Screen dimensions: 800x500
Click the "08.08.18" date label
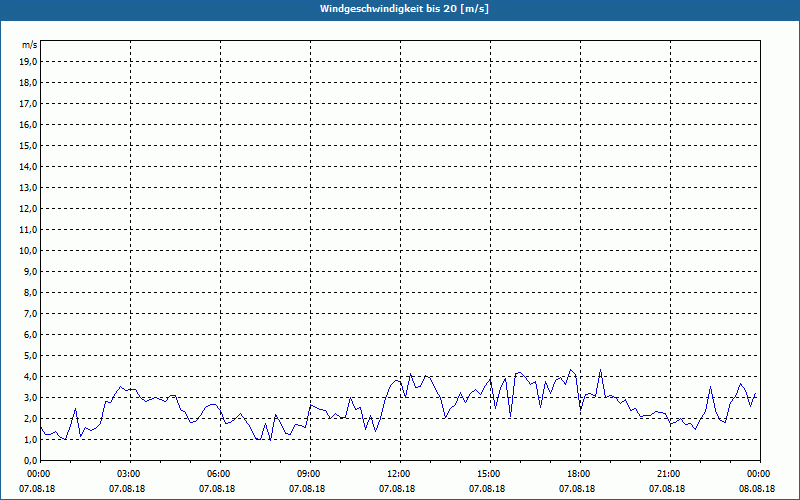pyautogui.click(x=757, y=488)
